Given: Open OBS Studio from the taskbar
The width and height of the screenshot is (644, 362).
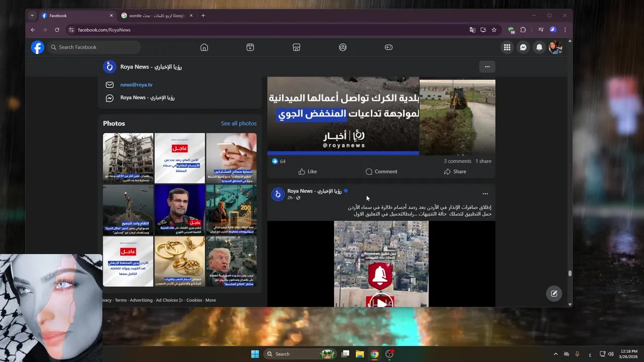Looking at the screenshot, I should tap(389, 354).
